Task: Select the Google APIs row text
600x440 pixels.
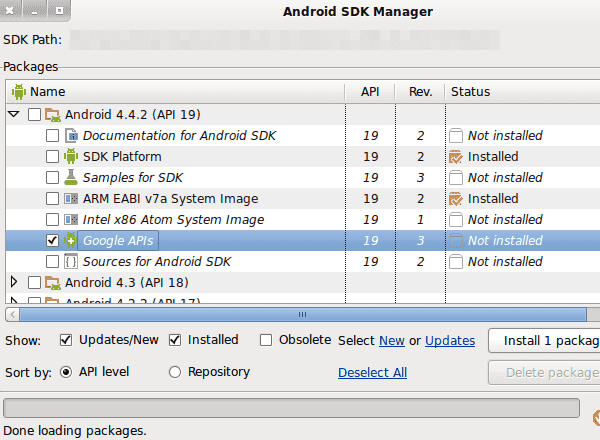Action: 118,241
